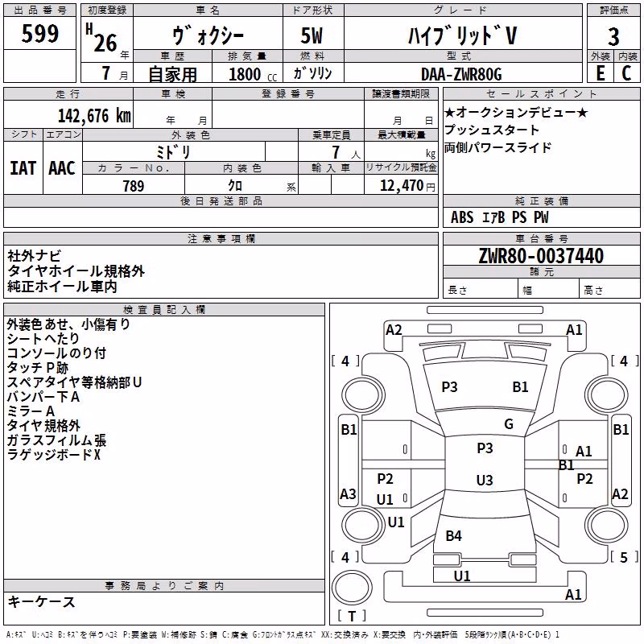The height and width of the screenshot is (644, 644).
Task: Click tire rating [ 5 ] on diagram
Action: [625, 557]
